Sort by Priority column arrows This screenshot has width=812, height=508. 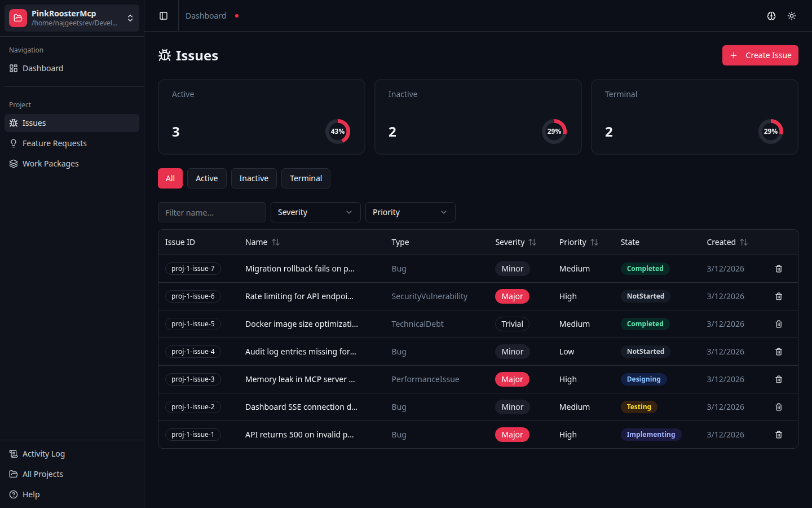[x=594, y=242]
